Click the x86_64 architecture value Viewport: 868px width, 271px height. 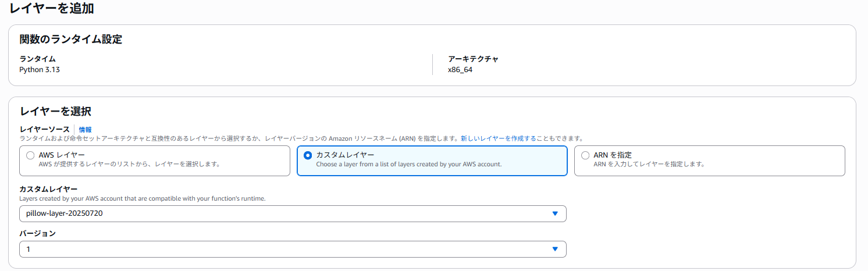click(x=460, y=70)
